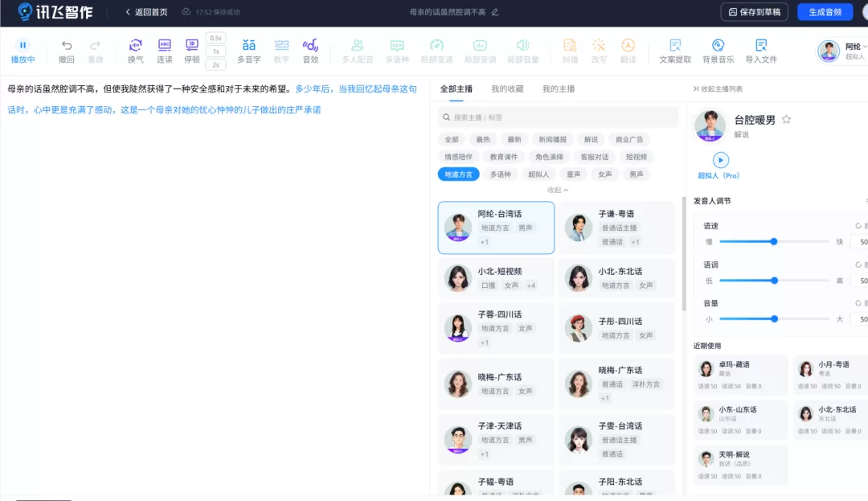Filter anchors by 教育课件 tag
The height and width of the screenshot is (501, 868).
[x=504, y=157]
